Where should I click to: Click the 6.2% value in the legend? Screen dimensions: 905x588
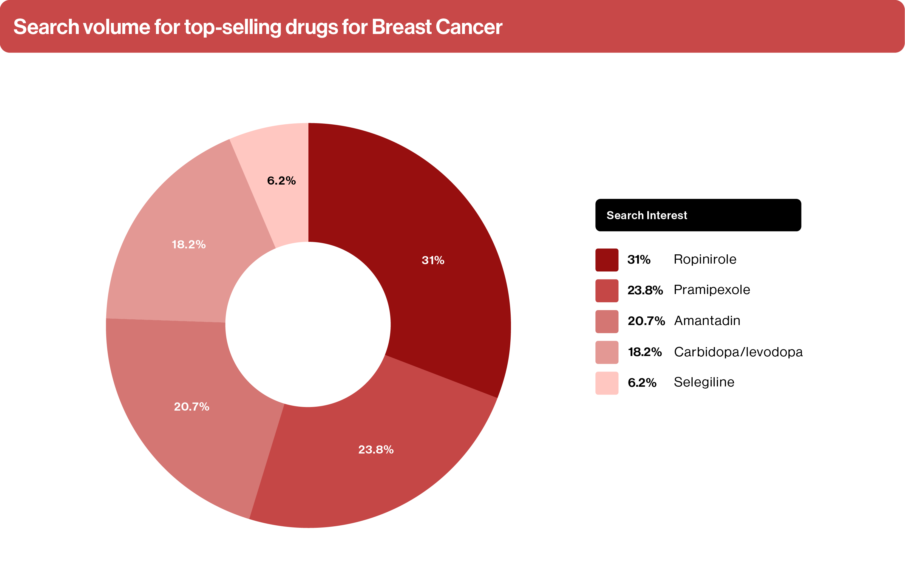pos(642,383)
